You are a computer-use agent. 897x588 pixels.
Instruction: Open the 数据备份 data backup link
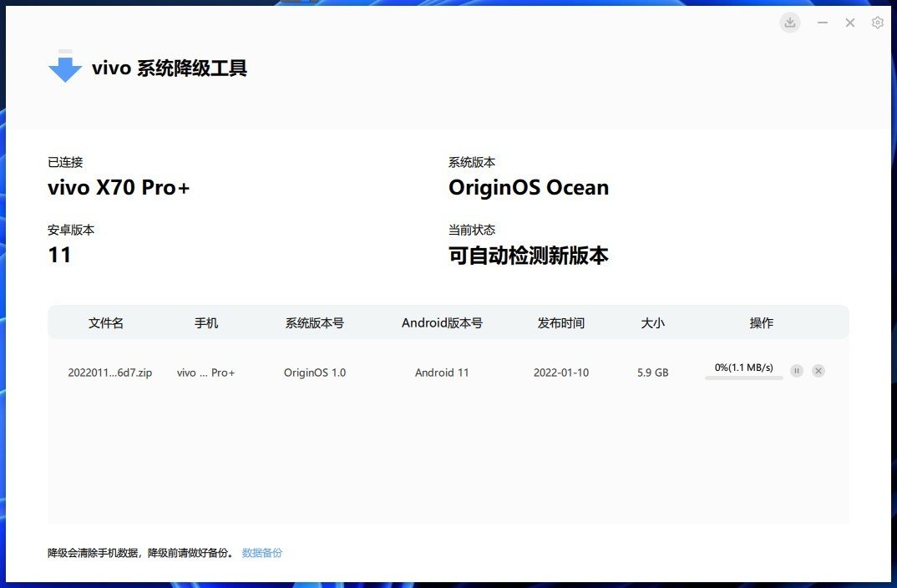point(262,553)
